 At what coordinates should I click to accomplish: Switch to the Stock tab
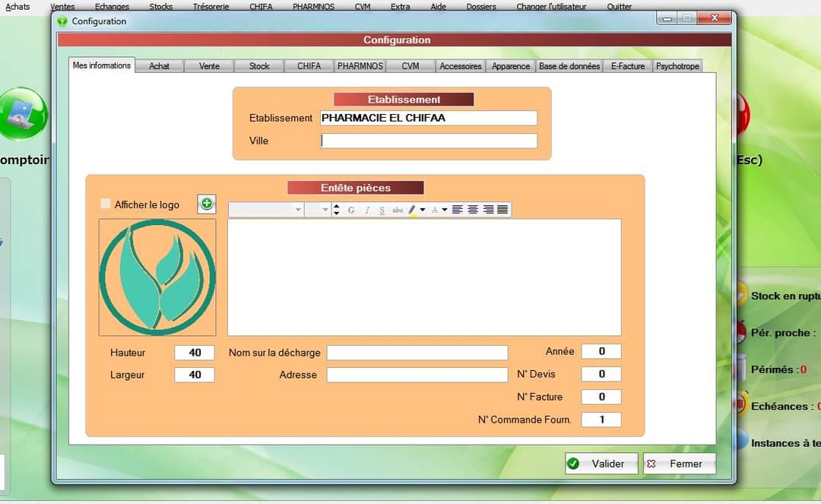pos(259,66)
